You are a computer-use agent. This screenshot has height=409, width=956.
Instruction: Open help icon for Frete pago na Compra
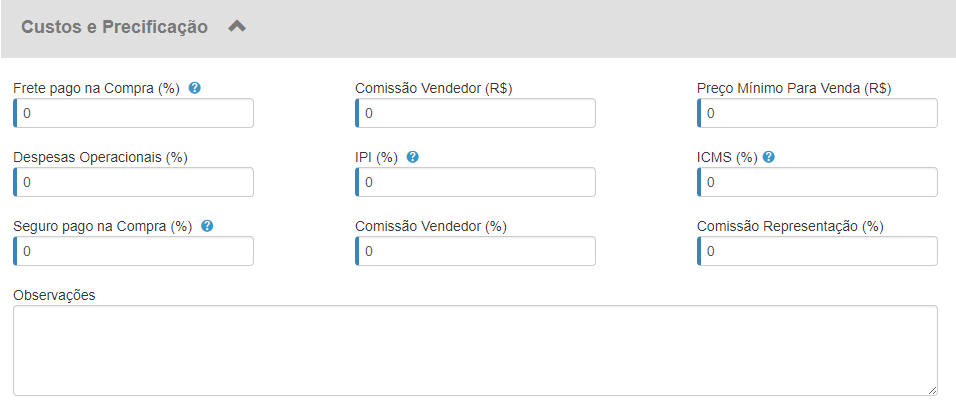[194, 88]
